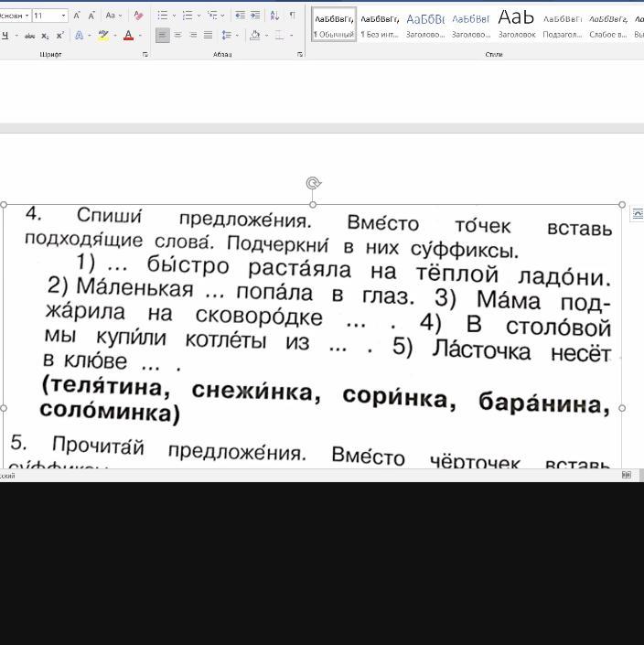Align text left

point(163,36)
